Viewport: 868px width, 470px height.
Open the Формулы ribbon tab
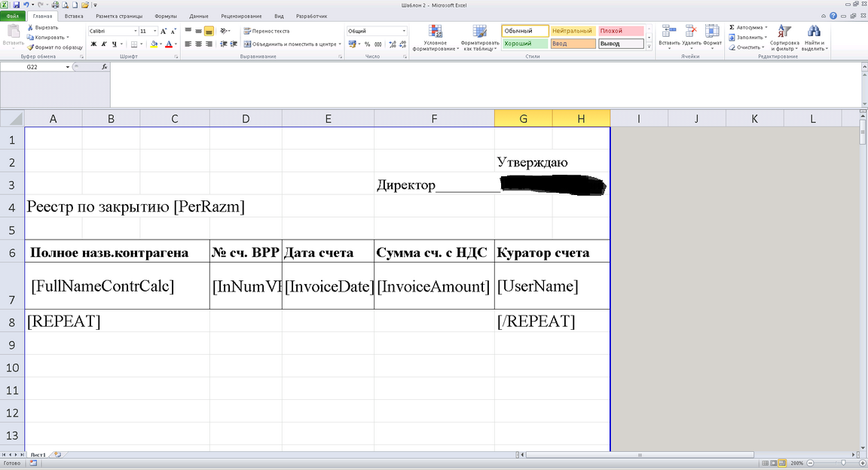[165, 15]
